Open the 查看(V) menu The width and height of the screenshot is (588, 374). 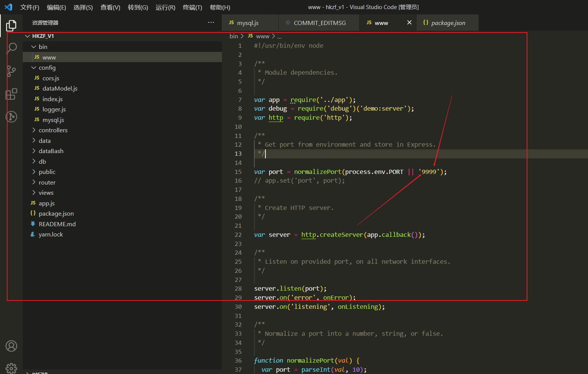pos(110,7)
